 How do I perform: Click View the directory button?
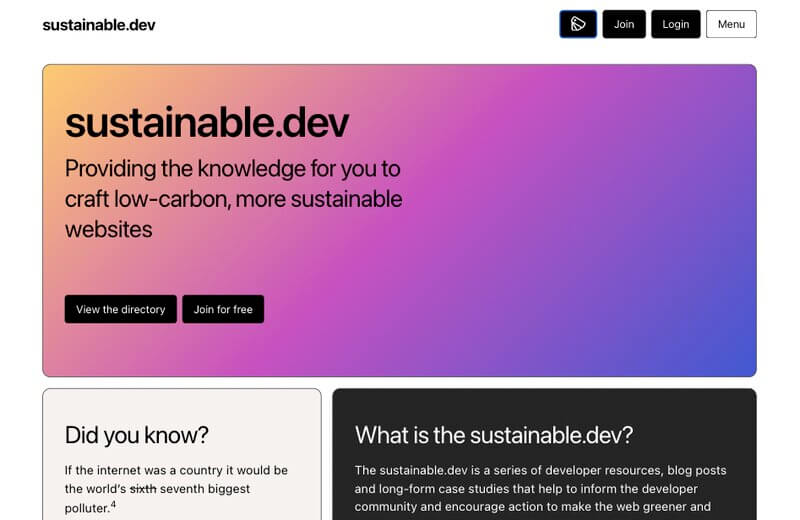[121, 309]
